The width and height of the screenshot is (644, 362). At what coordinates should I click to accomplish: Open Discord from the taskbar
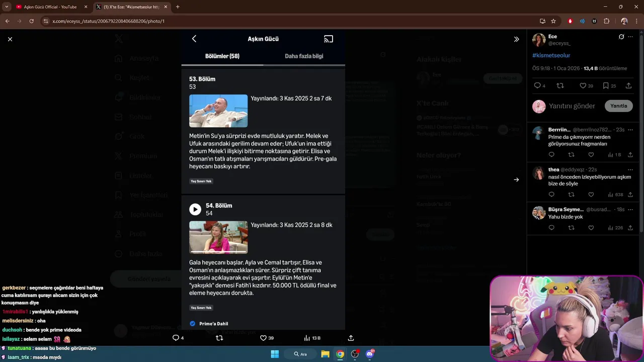370,354
